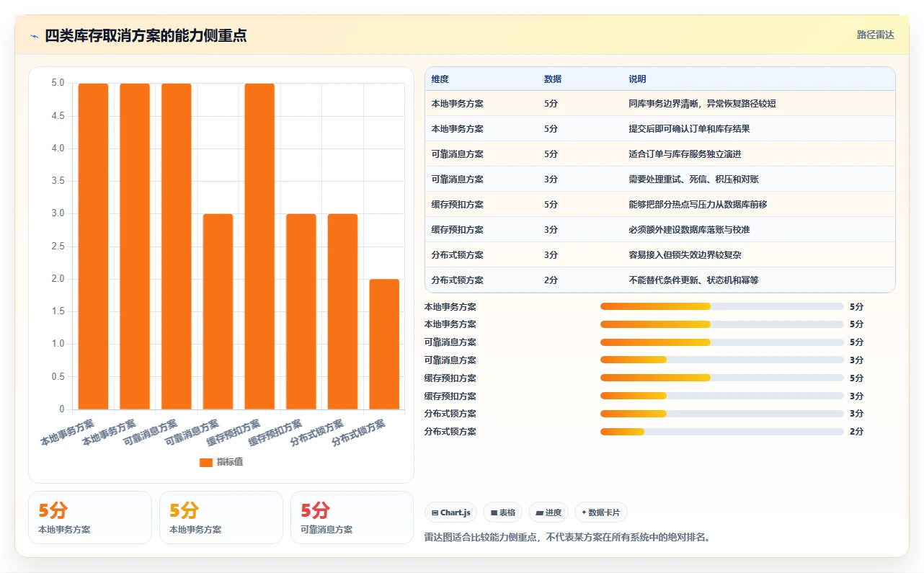Click the 可靠消息方案 3分 progress bar
924x573 pixels.
(721, 360)
